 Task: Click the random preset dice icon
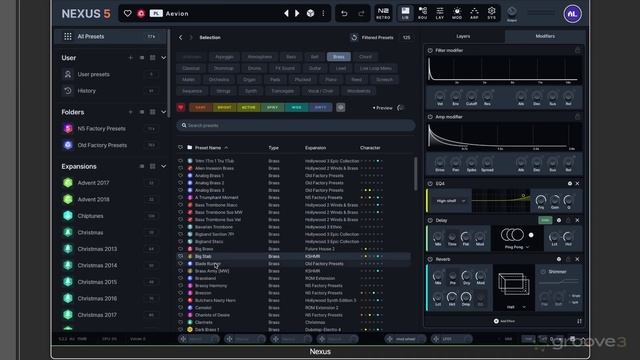310,13
